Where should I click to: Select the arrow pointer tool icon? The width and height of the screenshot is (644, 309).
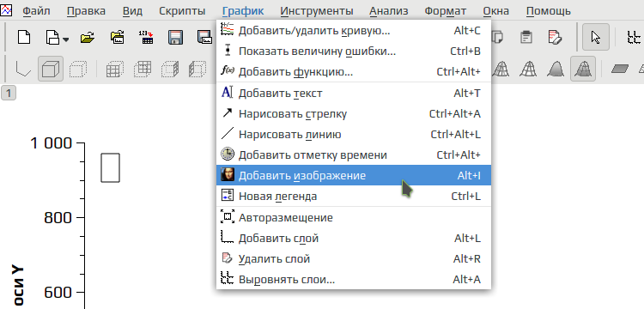(596, 38)
